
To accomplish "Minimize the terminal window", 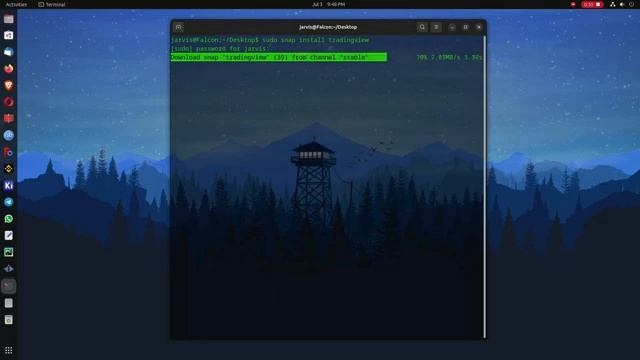I will 452,27.
